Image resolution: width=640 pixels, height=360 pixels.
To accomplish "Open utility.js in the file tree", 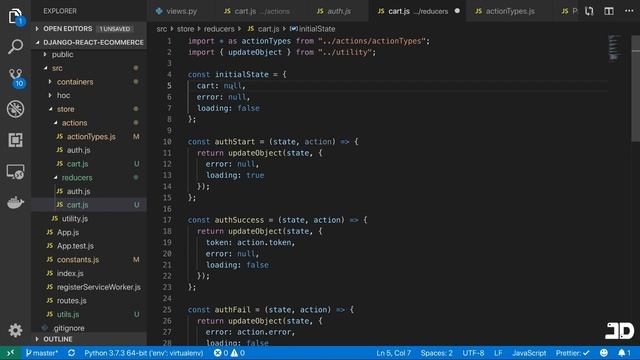I will pos(89,218).
